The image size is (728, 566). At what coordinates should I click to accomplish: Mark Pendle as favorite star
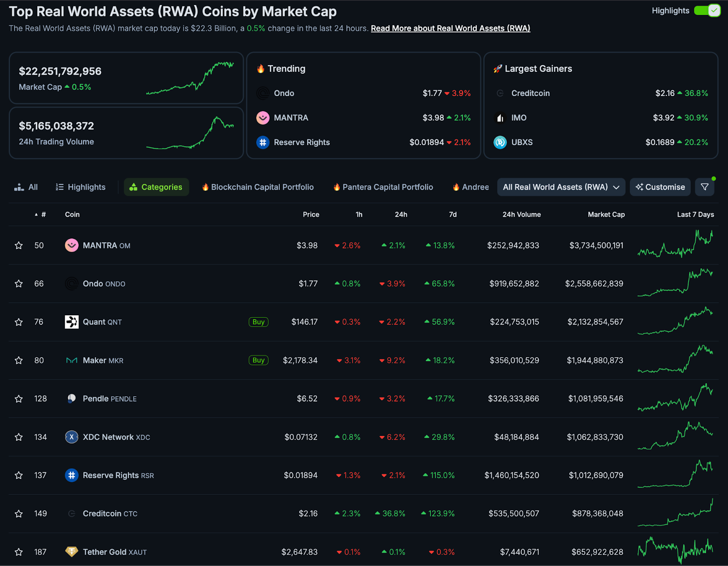pos(19,399)
